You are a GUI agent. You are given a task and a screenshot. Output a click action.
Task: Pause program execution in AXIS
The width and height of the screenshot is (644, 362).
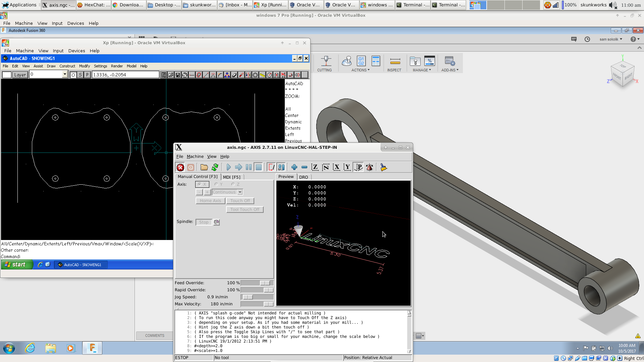click(x=249, y=167)
